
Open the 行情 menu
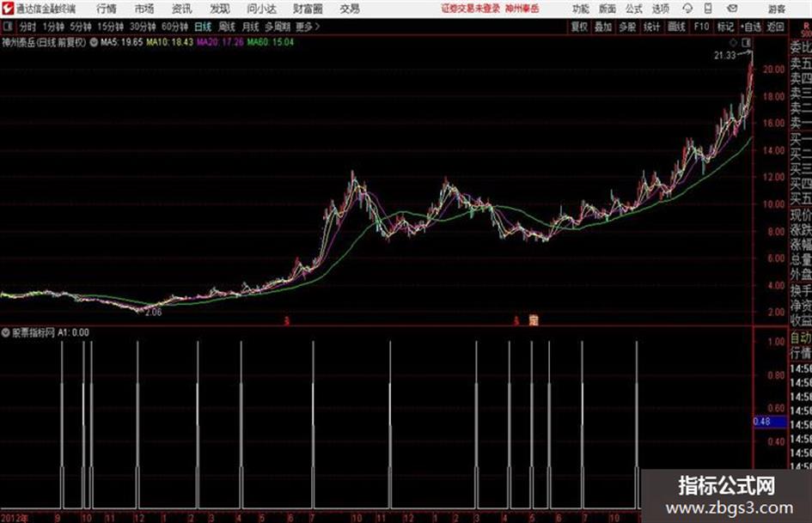point(107,9)
